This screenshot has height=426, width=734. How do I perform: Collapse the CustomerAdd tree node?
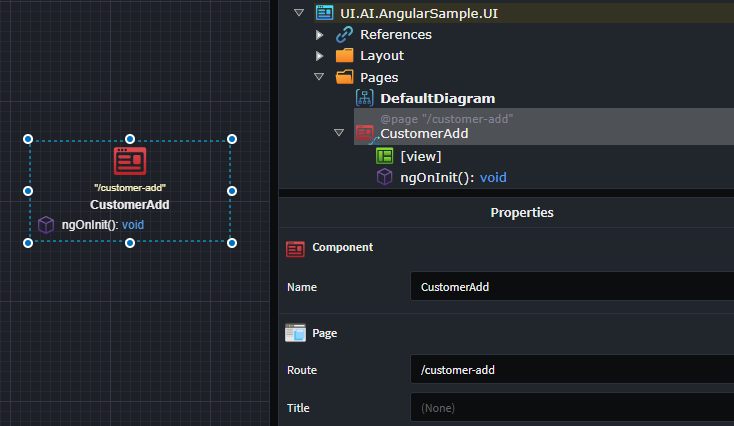pos(340,133)
